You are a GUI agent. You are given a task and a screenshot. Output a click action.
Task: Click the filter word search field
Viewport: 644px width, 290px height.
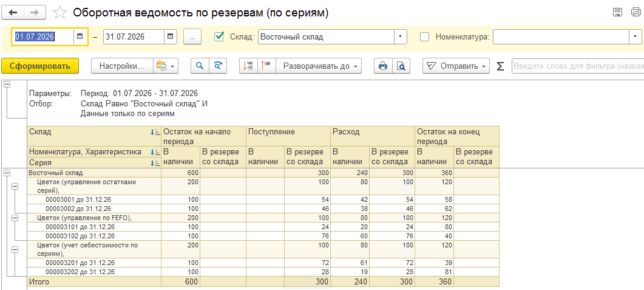coord(577,66)
